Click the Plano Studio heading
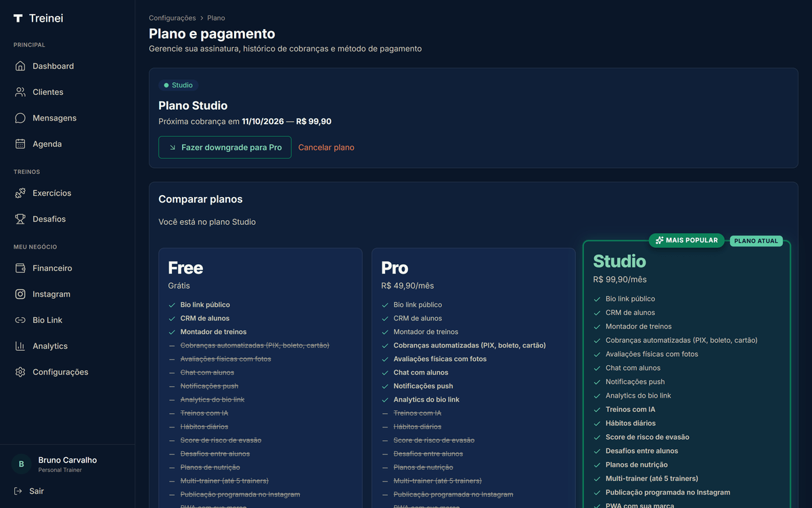The image size is (812, 508). click(193, 106)
